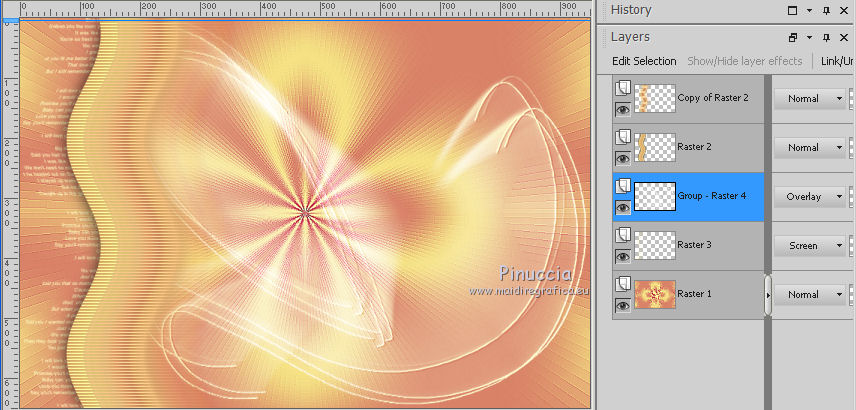
Task: Select the Copy of Raster 2 thumbnail
Action: 655,98
